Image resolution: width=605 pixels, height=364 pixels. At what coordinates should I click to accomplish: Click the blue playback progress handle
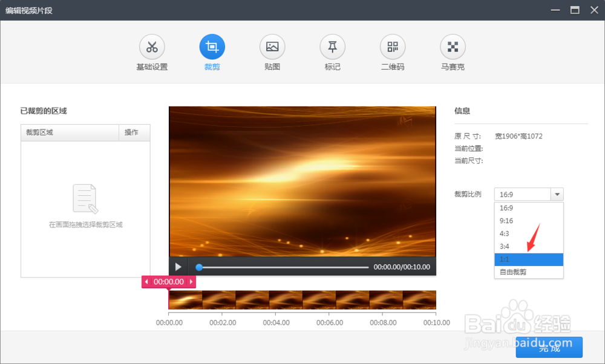click(x=199, y=267)
